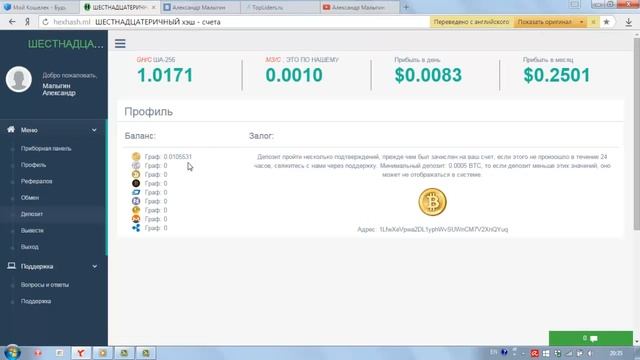Open Приборная панель in the sidebar

tap(46, 149)
